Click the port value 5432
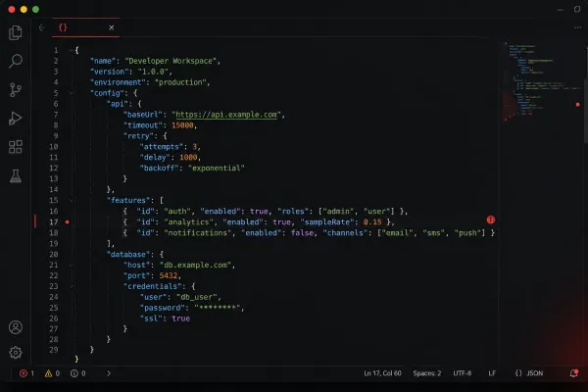The height and width of the screenshot is (392, 588). (169, 275)
